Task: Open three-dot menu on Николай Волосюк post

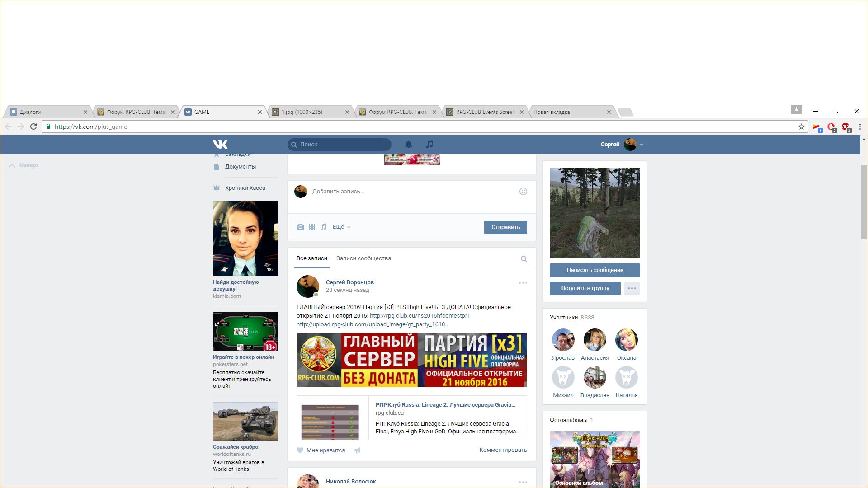Action: coord(523,482)
